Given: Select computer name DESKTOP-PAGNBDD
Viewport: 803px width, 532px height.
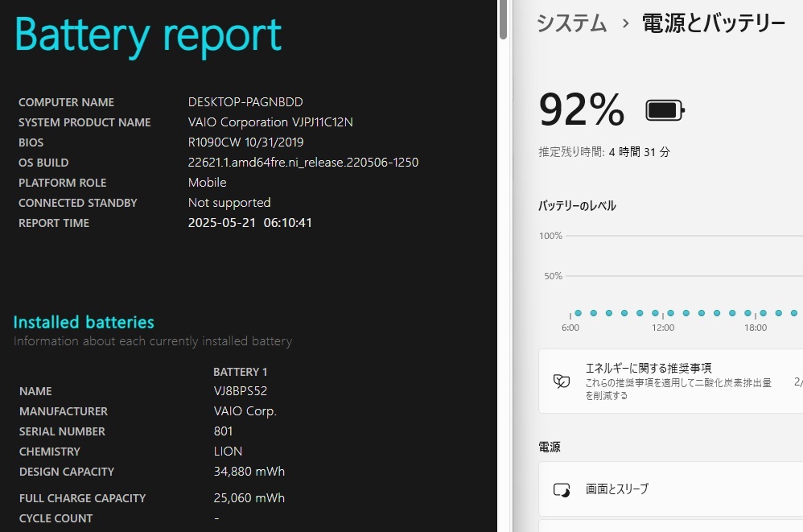Looking at the screenshot, I should (x=245, y=102).
